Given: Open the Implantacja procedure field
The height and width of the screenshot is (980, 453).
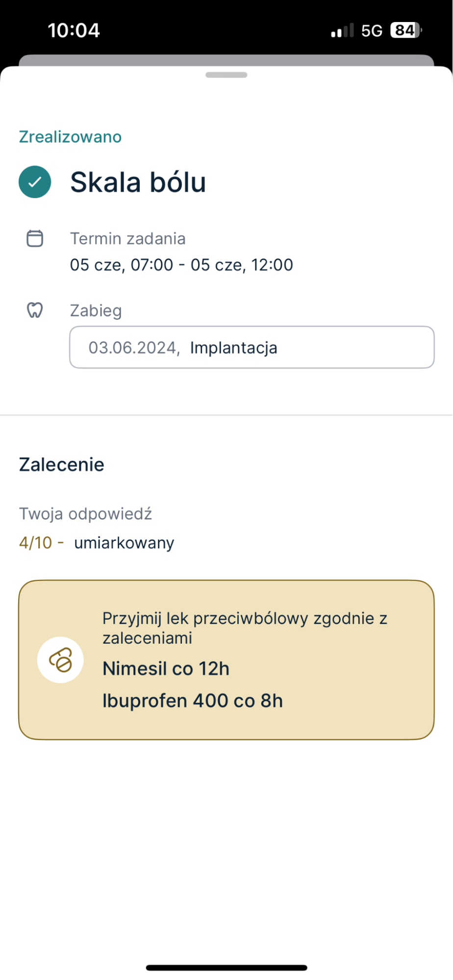Looking at the screenshot, I should point(252,348).
